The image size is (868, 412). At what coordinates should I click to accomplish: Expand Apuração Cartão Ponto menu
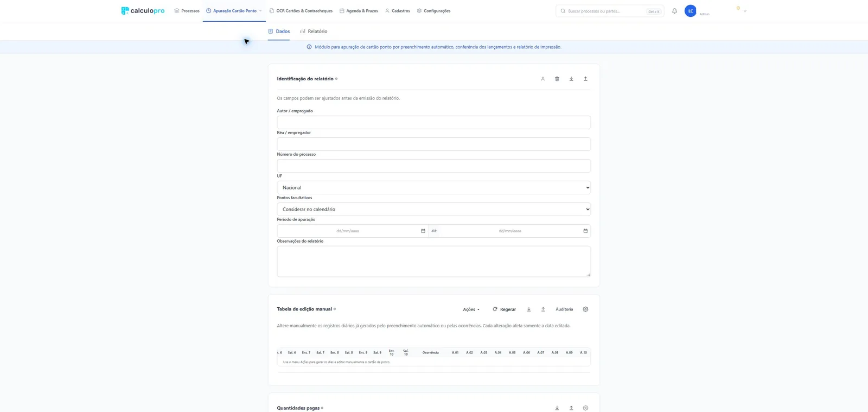[x=234, y=11]
